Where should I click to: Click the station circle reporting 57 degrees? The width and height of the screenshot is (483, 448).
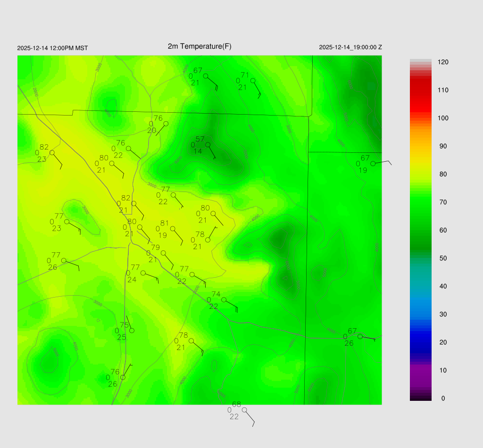pos(208,145)
